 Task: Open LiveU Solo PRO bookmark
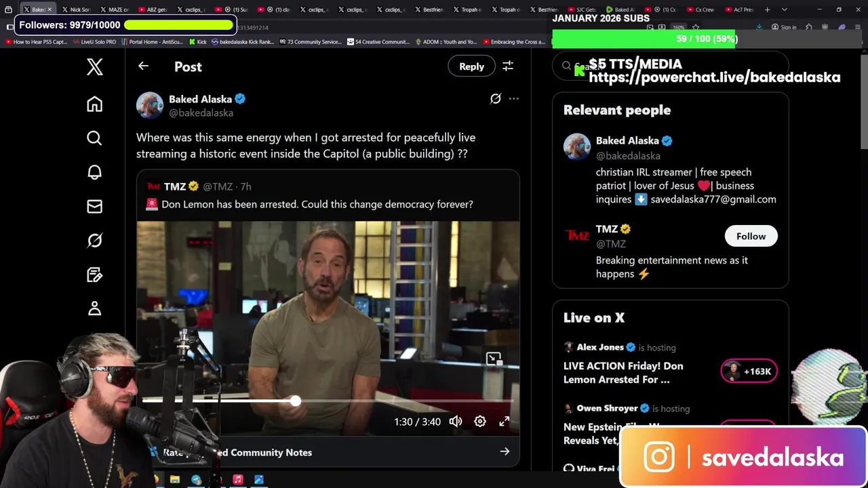[x=94, y=41]
